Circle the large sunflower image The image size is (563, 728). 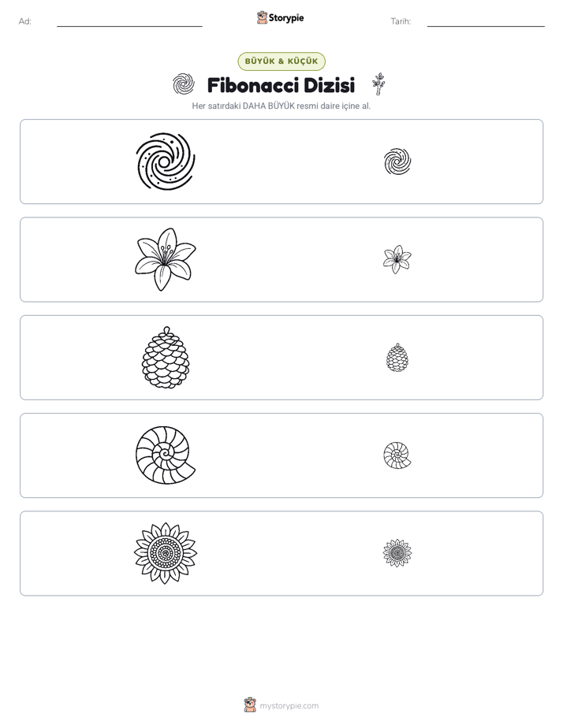pyautogui.click(x=166, y=553)
